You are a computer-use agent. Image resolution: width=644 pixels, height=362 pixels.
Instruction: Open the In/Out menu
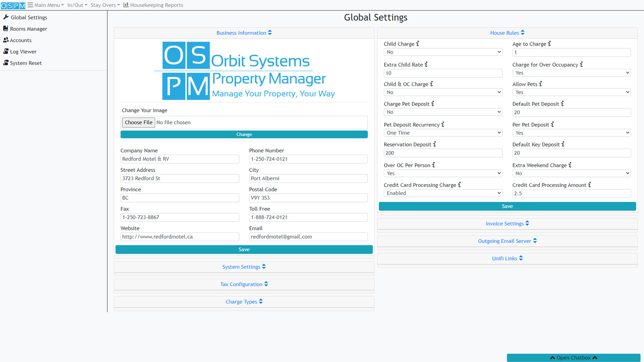pos(77,5)
